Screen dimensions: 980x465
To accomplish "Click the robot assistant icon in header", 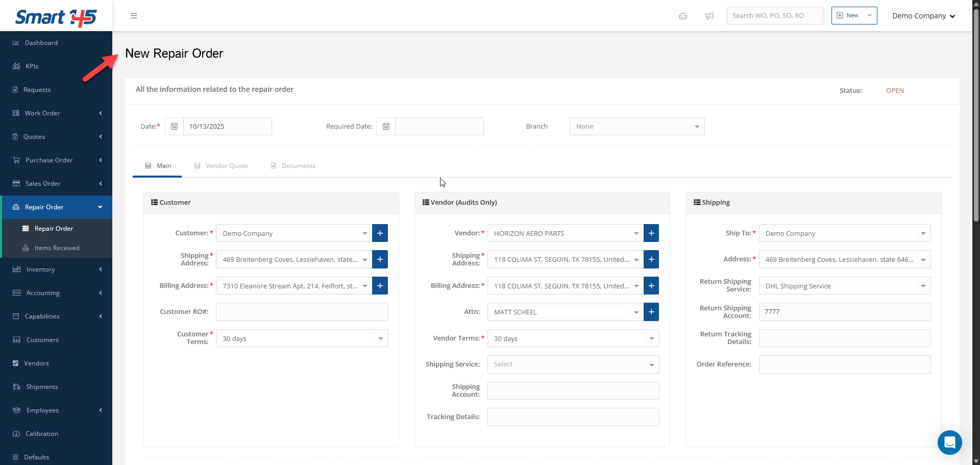I will click(x=683, y=16).
